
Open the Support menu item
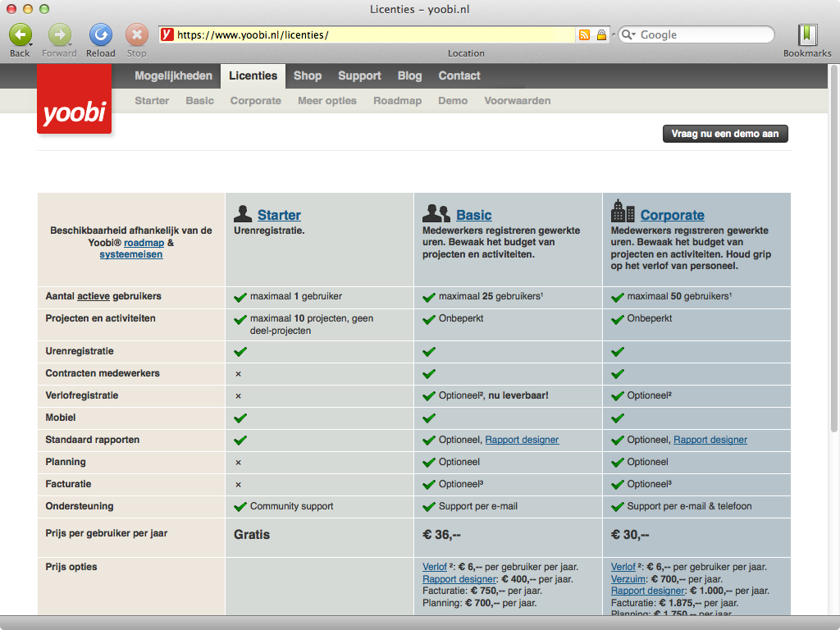point(359,76)
